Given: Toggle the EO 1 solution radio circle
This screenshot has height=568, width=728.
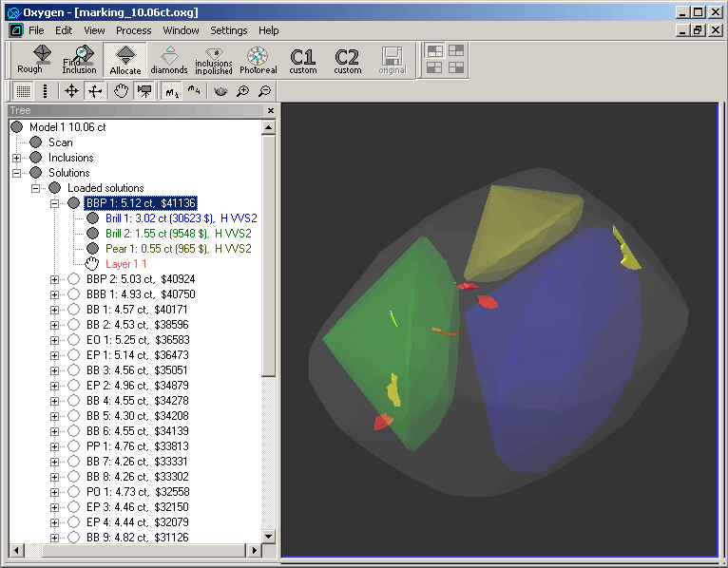Looking at the screenshot, I should click(x=74, y=340).
